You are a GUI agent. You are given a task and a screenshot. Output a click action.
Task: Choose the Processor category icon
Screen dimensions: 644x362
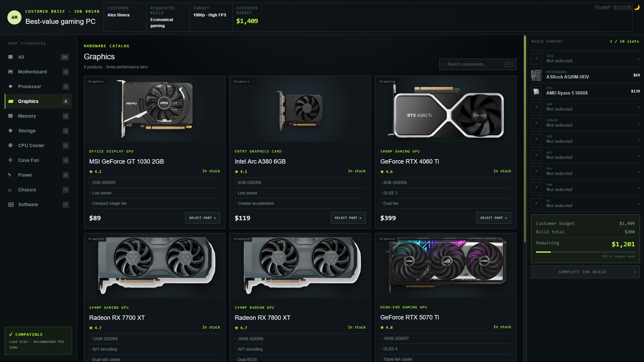pyautogui.click(x=10, y=86)
